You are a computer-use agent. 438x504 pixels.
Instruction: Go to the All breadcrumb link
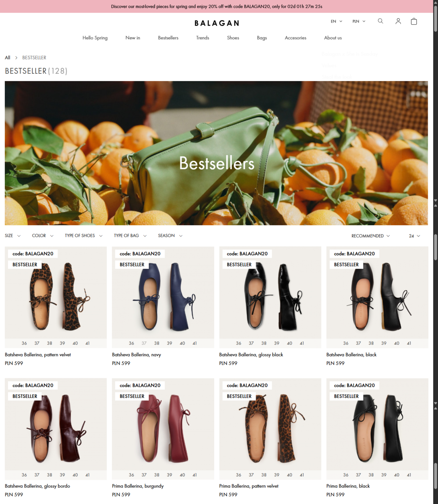(x=8, y=58)
